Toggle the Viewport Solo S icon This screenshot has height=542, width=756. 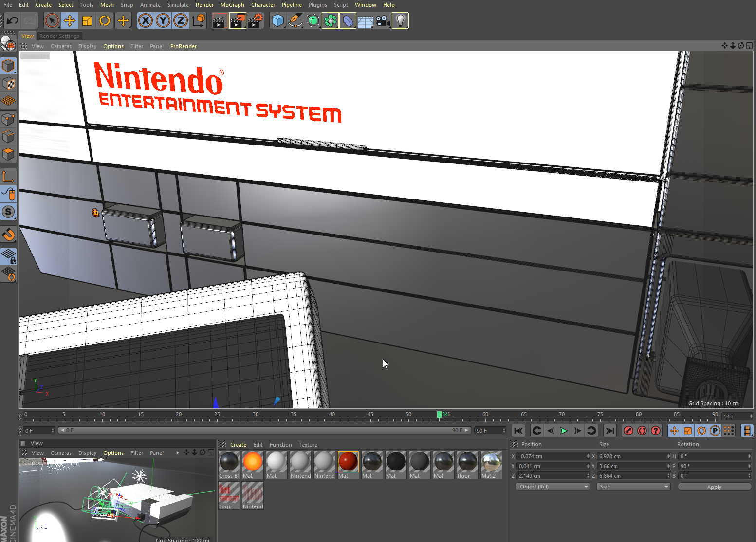coord(8,212)
